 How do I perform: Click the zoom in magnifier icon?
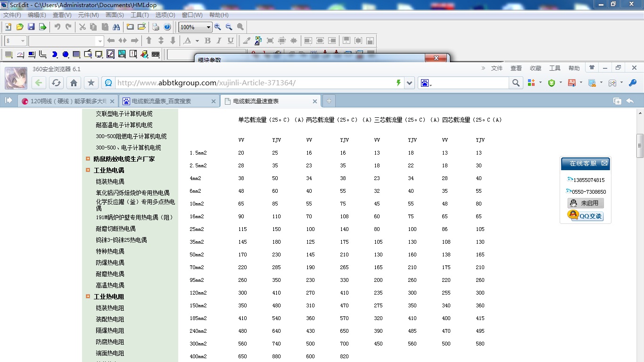(x=218, y=27)
